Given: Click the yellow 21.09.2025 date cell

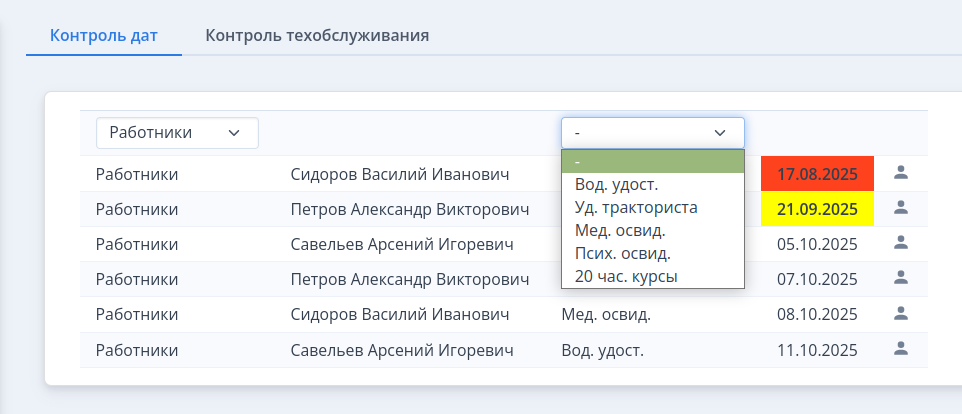Looking at the screenshot, I should tap(817, 209).
